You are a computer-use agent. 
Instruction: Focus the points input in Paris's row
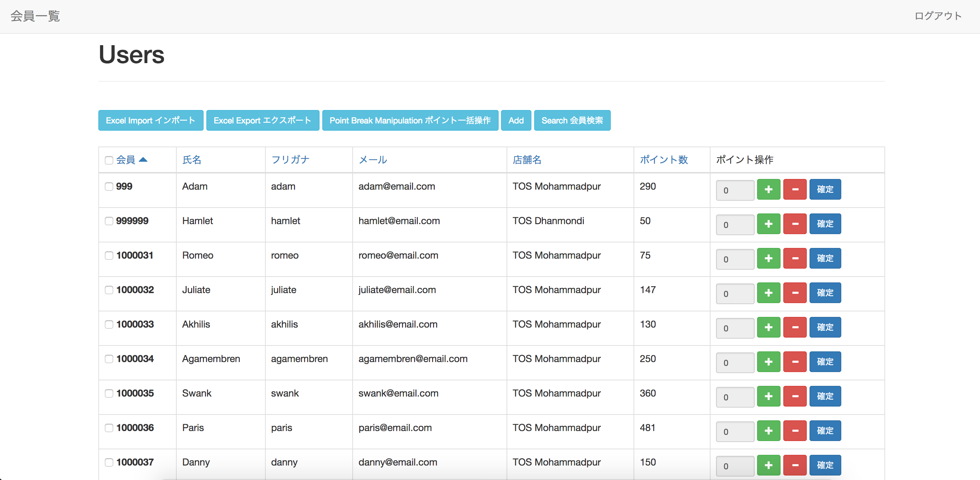[x=735, y=431]
